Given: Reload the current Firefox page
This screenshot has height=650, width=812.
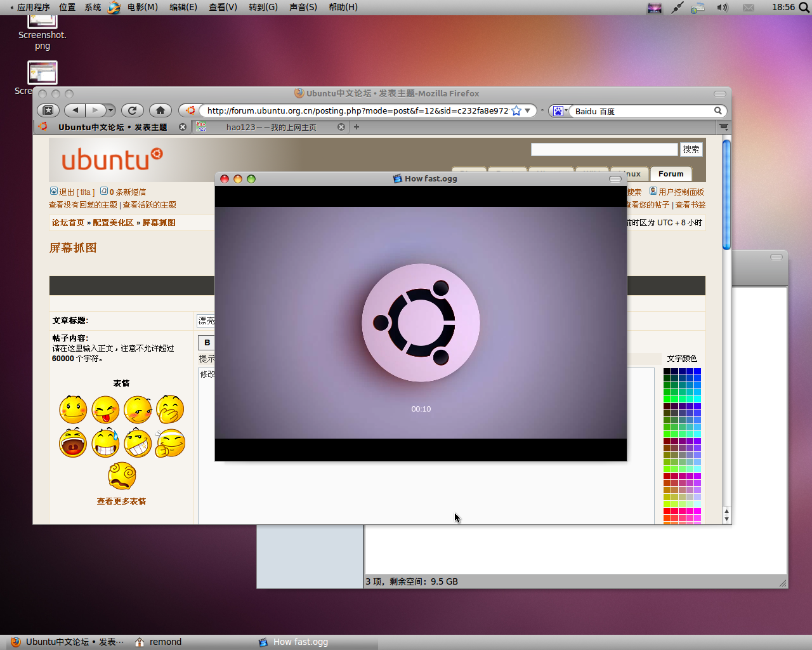Looking at the screenshot, I should tap(133, 110).
